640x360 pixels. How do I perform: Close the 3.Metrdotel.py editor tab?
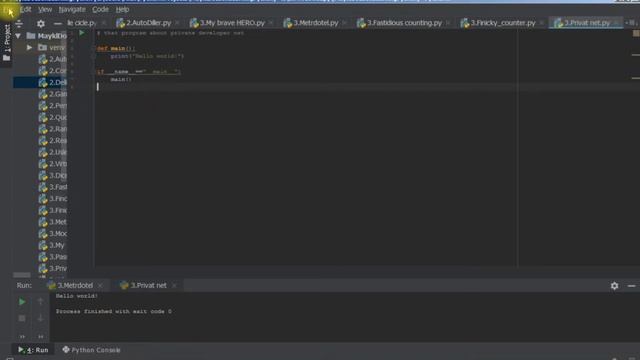pyautogui.click(x=344, y=23)
